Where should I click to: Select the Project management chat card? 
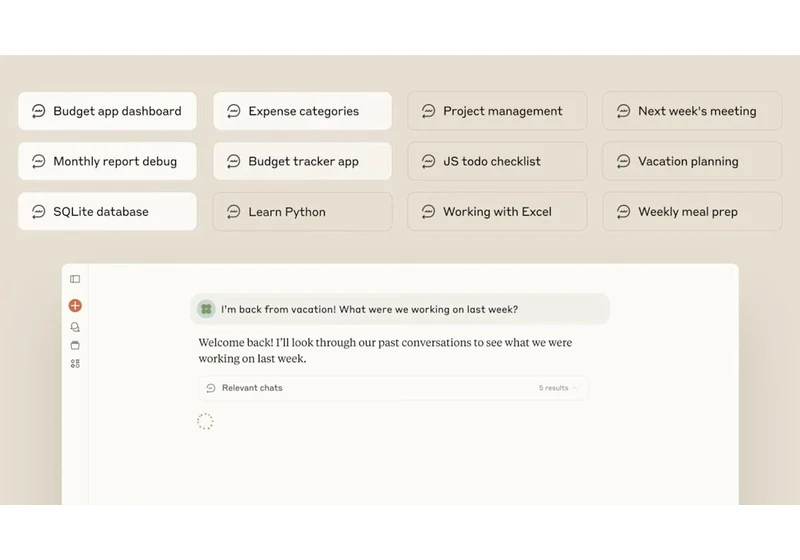coord(497,111)
